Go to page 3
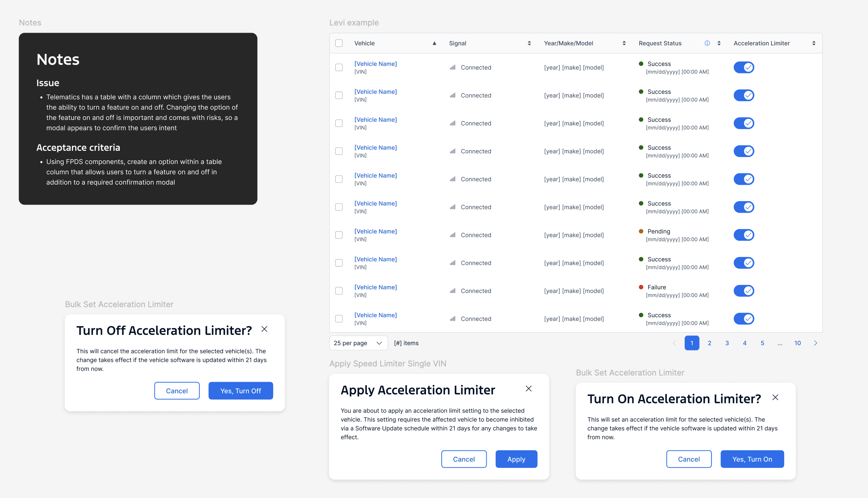This screenshot has width=868, height=498. (727, 343)
